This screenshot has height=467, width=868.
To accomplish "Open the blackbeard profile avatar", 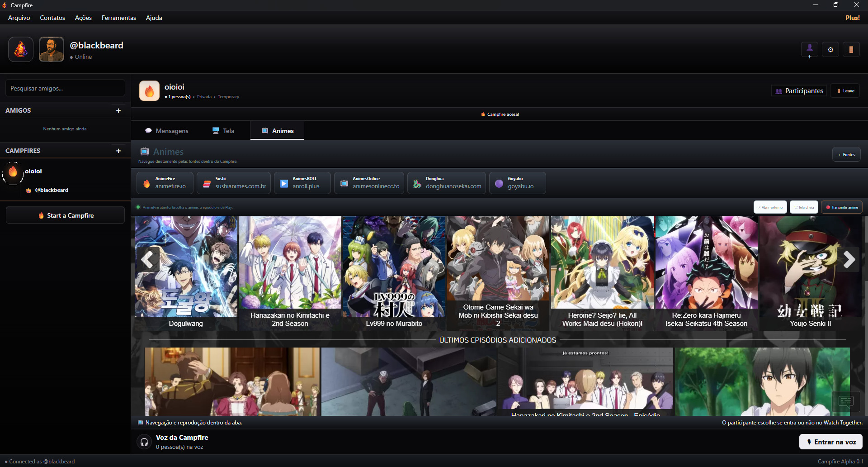I will [52, 49].
